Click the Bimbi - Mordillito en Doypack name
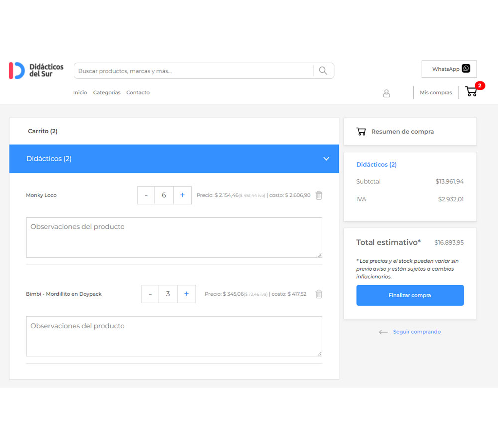Viewport: 498px width, 448px height. pyautogui.click(x=64, y=294)
